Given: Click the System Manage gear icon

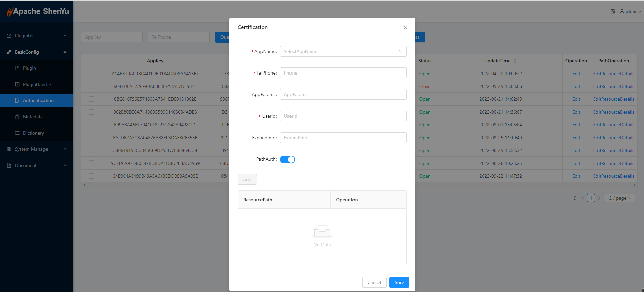Looking at the screenshot, I should tap(9, 149).
